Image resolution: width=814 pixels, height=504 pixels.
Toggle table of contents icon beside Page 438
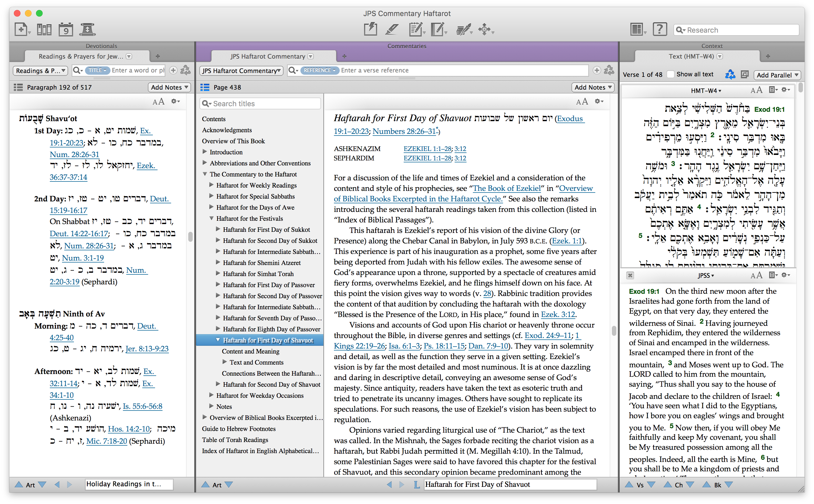(205, 87)
